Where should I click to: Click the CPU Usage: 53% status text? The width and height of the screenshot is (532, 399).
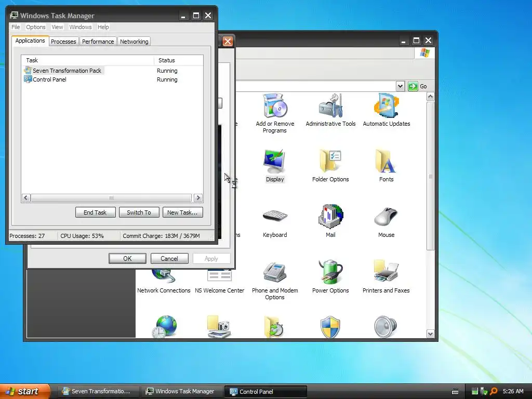[82, 236]
